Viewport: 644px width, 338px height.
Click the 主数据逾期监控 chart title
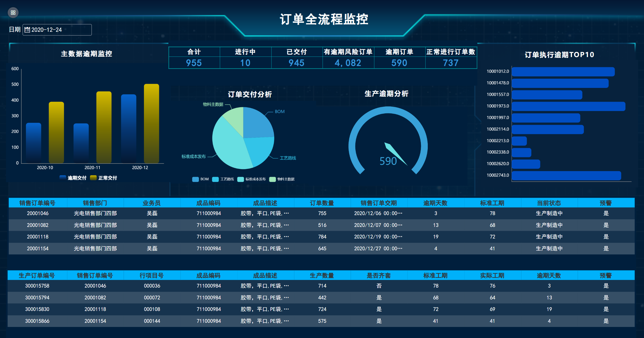tap(86, 54)
